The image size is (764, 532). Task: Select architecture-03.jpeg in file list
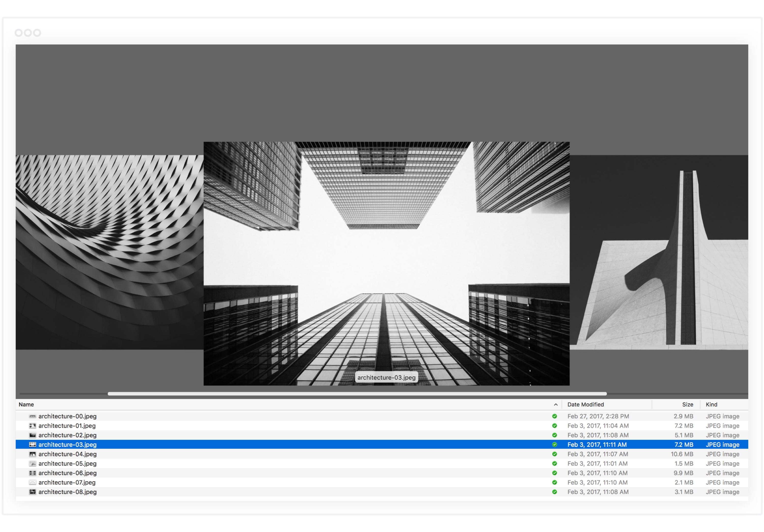click(67, 444)
